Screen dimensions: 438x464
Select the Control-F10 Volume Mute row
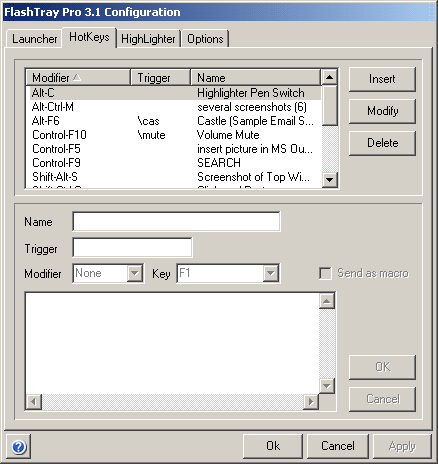coord(174,135)
